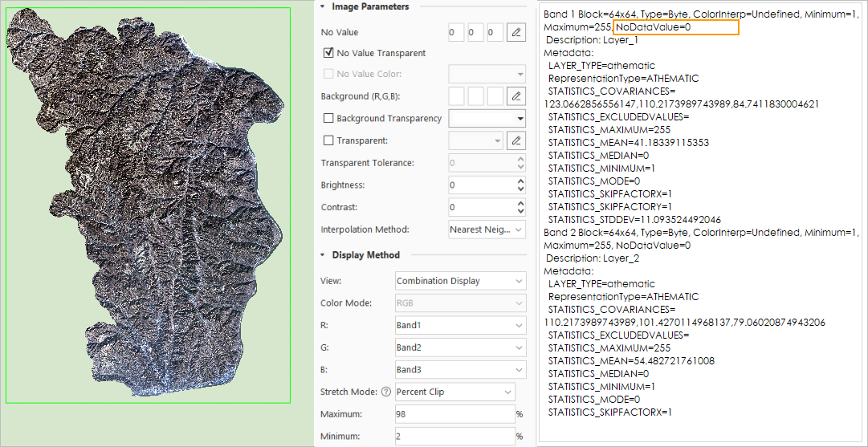Open the Interpolation Method dropdown
The width and height of the screenshot is (868, 447).
coord(486,230)
